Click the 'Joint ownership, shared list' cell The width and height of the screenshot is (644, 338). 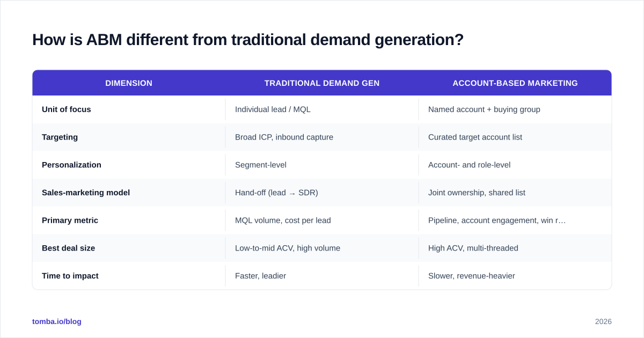click(477, 193)
